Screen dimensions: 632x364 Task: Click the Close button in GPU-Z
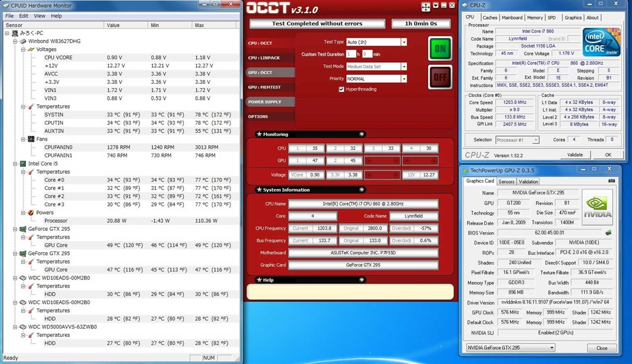tap(601, 348)
